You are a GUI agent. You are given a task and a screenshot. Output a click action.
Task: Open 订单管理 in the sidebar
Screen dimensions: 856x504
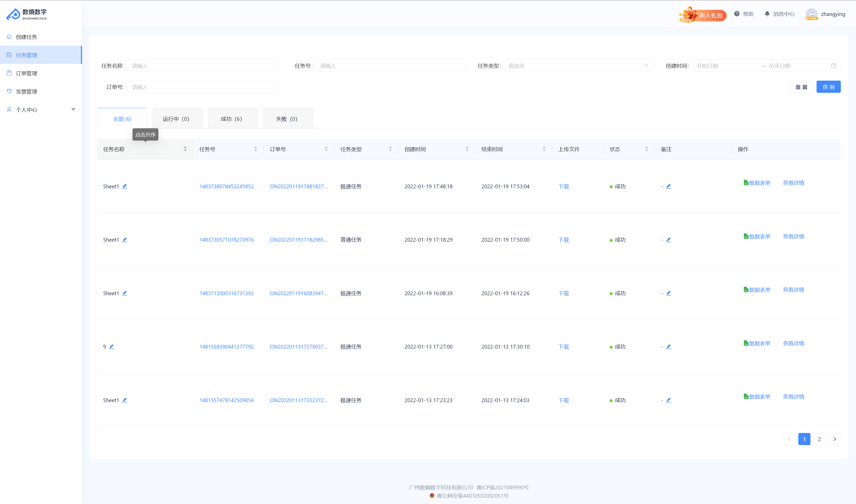click(41, 73)
